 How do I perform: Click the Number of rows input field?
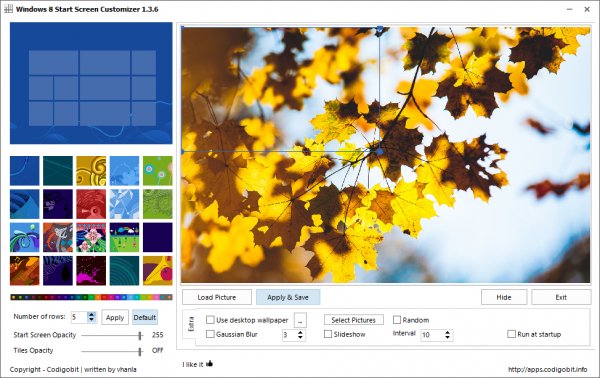click(79, 317)
